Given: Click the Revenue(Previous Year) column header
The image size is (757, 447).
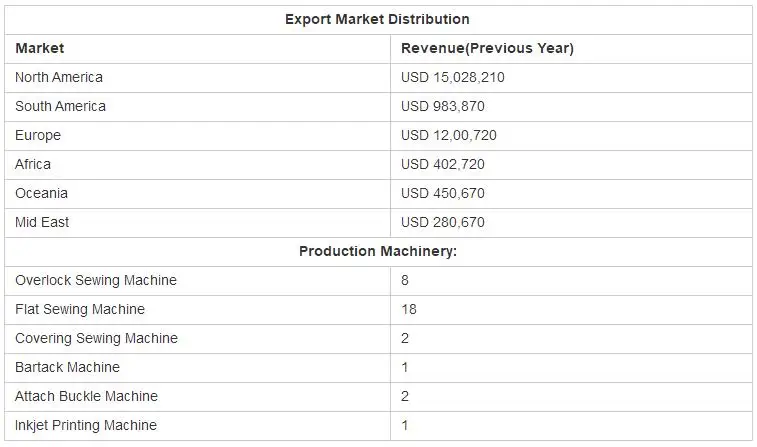Looking at the screenshot, I should [x=487, y=48].
